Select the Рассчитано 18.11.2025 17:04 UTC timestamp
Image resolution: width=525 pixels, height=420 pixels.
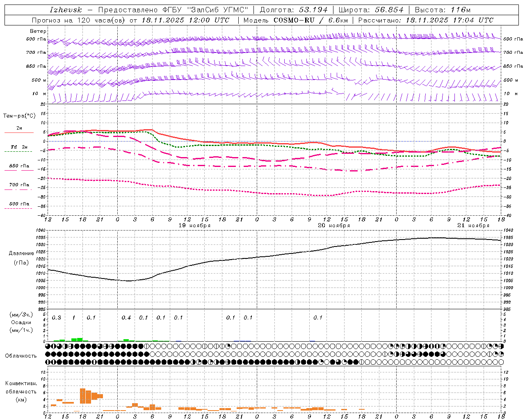click(426, 20)
